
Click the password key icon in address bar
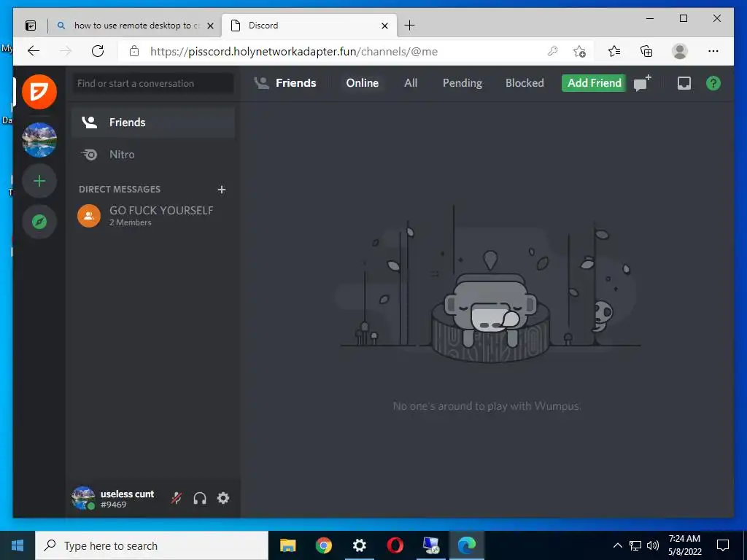tap(553, 51)
